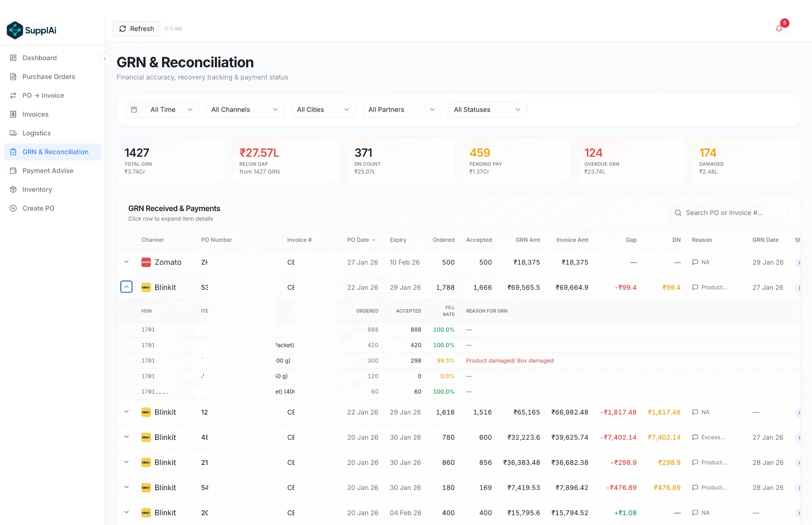Click Blinkit logo in the ₹15,795.6 row
812x525 pixels.
pyautogui.click(x=146, y=513)
